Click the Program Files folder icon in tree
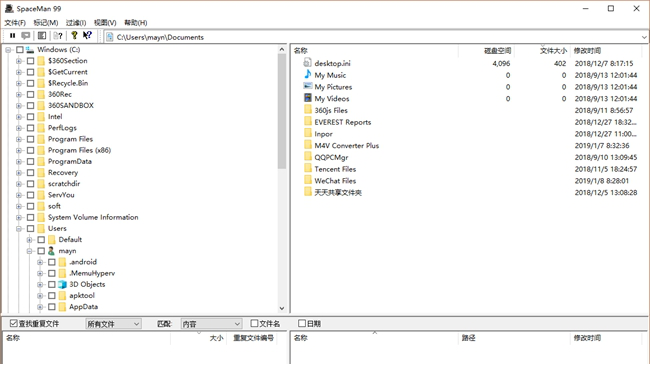The image size is (650, 378). click(x=41, y=139)
